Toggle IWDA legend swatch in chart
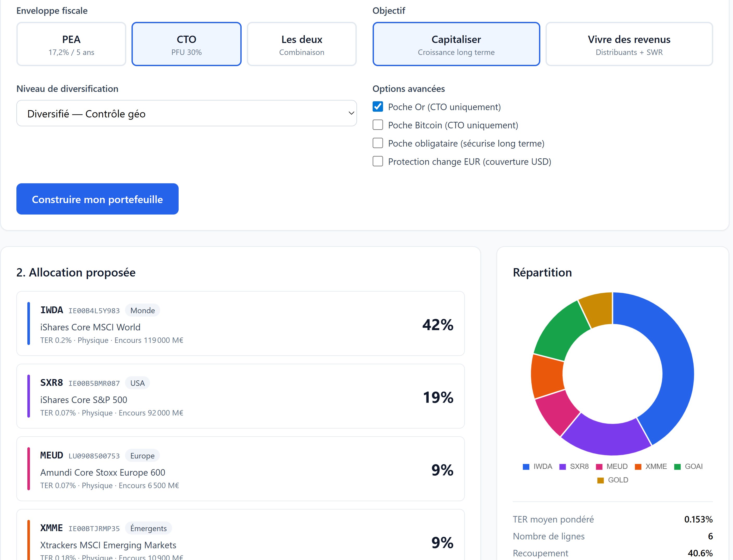This screenshot has width=733, height=560. pos(526,467)
